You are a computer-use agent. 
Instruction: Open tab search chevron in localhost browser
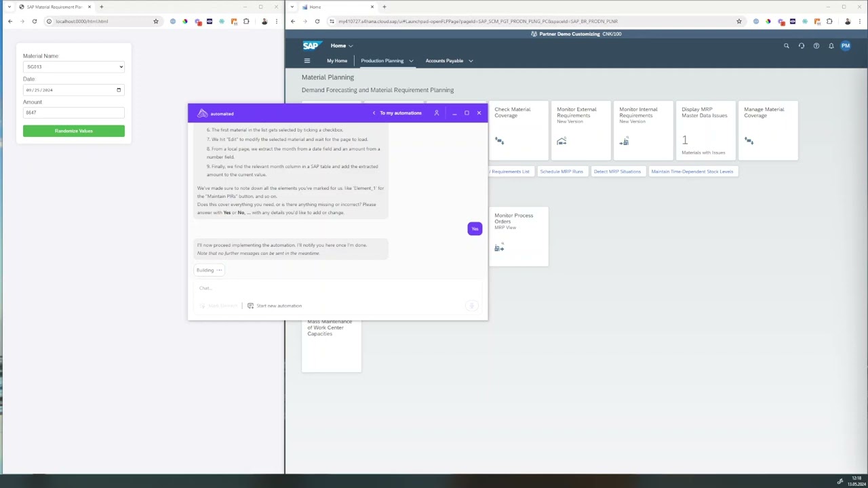coord(9,7)
